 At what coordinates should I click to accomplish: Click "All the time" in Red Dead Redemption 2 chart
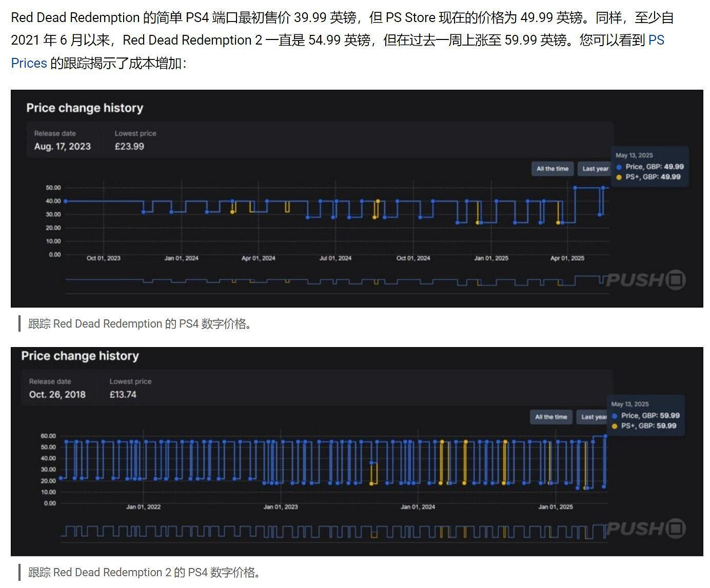tap(551, 417)
